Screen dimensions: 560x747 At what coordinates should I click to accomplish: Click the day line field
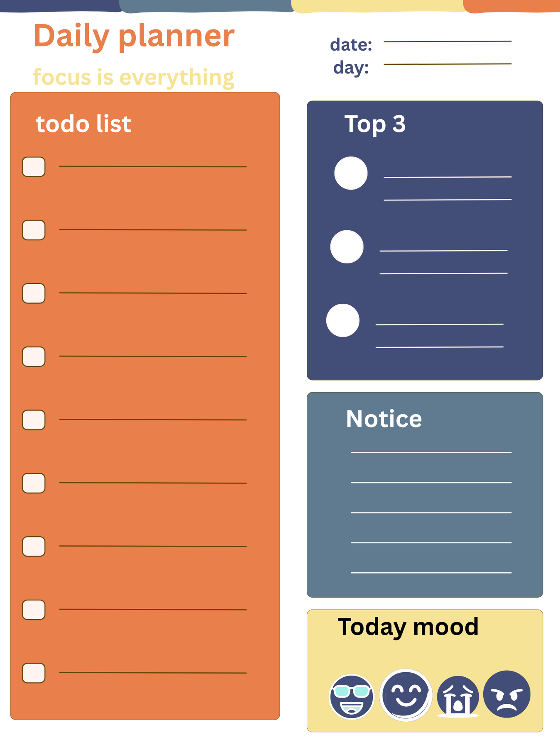click(x=447, y=64)
